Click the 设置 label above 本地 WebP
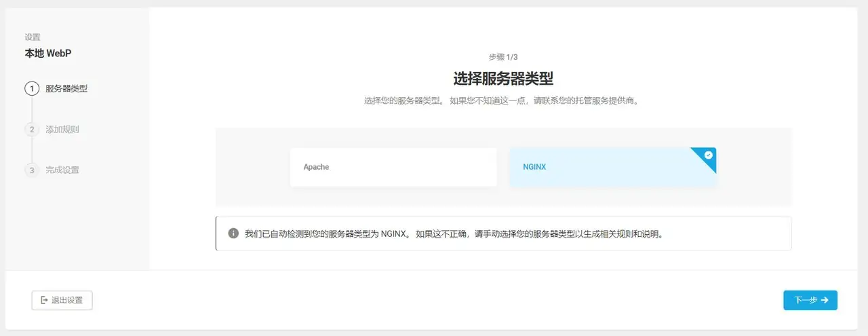The image size is (868, 336). coord(33,37)
